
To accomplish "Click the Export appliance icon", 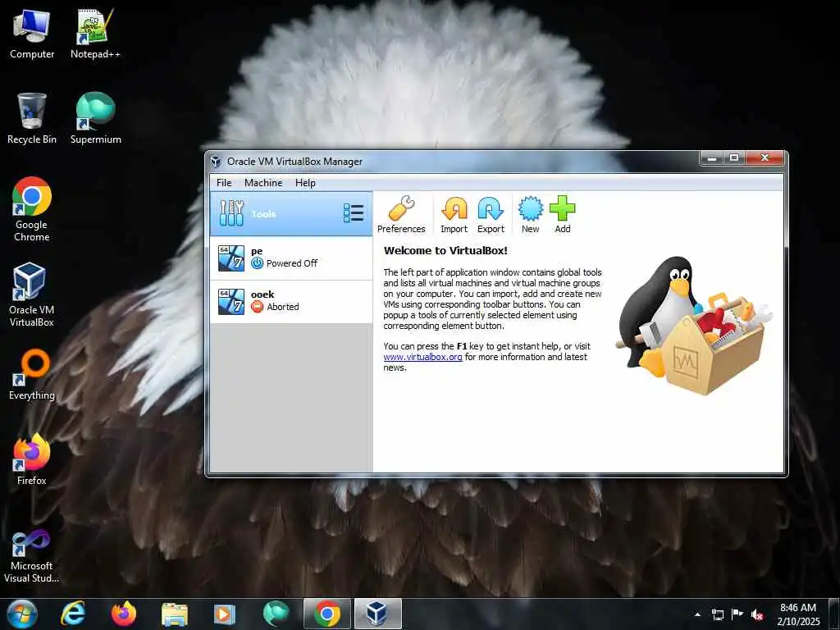I will (x=491, y=208).
